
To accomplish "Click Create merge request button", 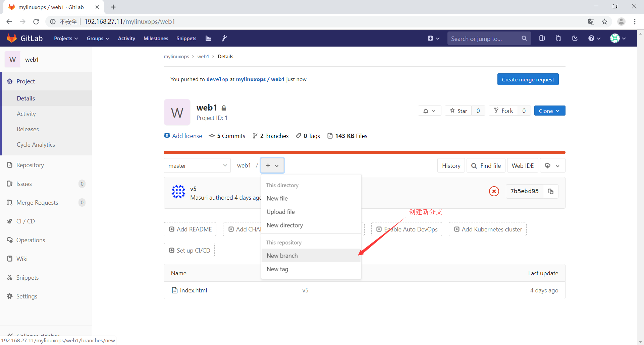I will click(528, 79).
